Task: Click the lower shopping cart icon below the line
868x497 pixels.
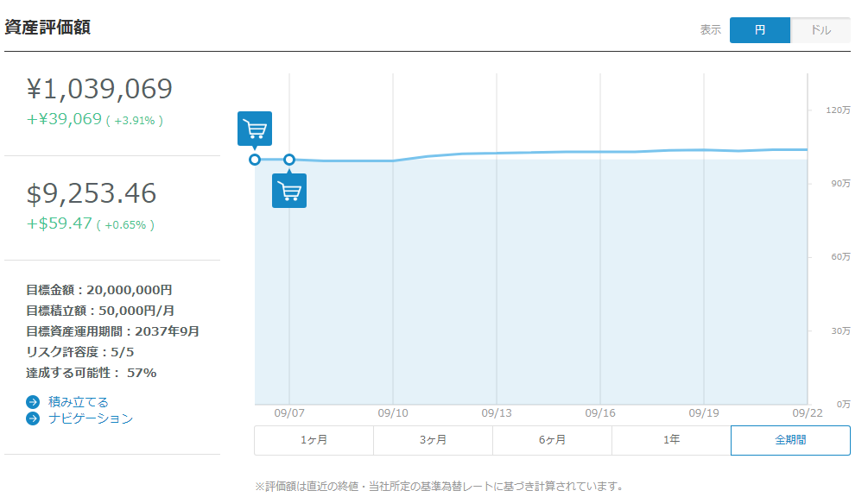Action: pyautogui.click(x=289, y=191)
